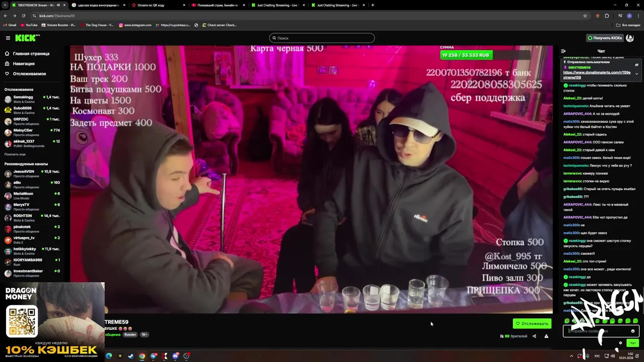Open InvestmentBaker recommended channel
The height and width of the screenshot is (362, 644).
pos(32,273)
